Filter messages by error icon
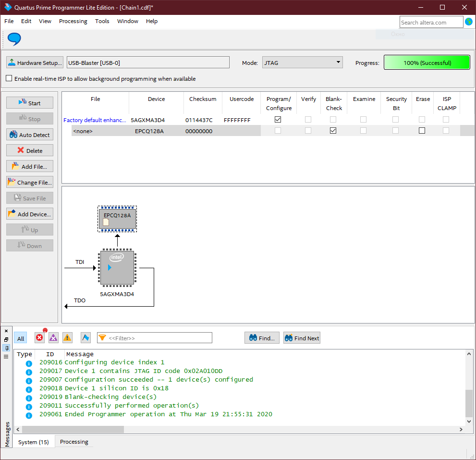 pos(39,337)
